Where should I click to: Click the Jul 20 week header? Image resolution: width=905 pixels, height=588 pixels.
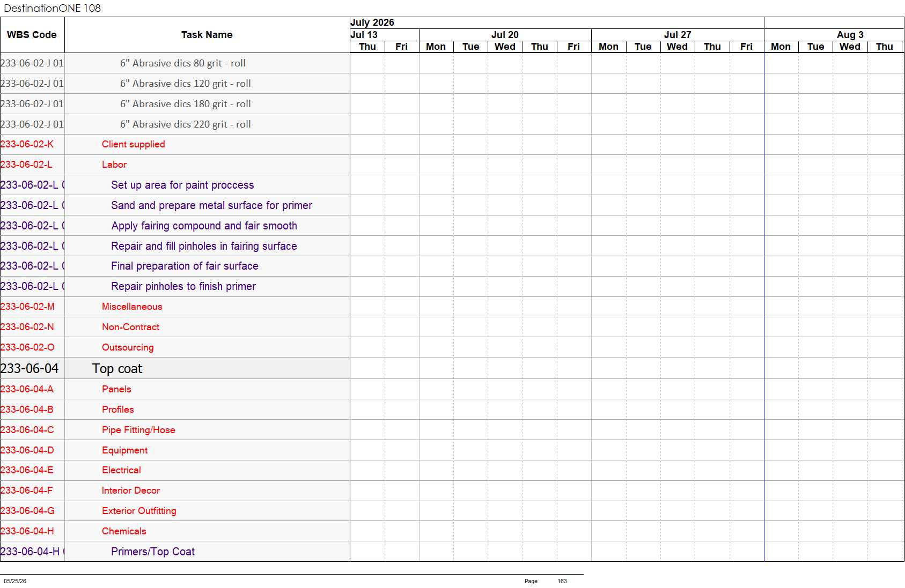point(505,35)
